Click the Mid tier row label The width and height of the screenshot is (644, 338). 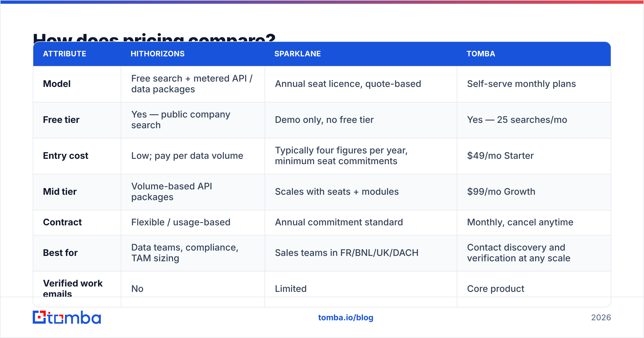(x=60, y=192)
